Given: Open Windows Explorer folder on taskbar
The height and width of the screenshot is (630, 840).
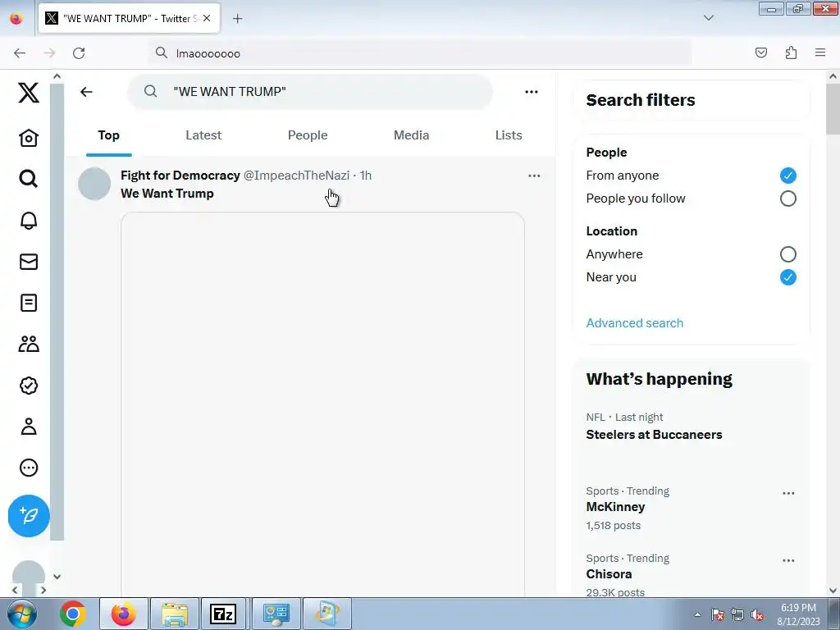Looking at the screenshot, I should 175,614.
